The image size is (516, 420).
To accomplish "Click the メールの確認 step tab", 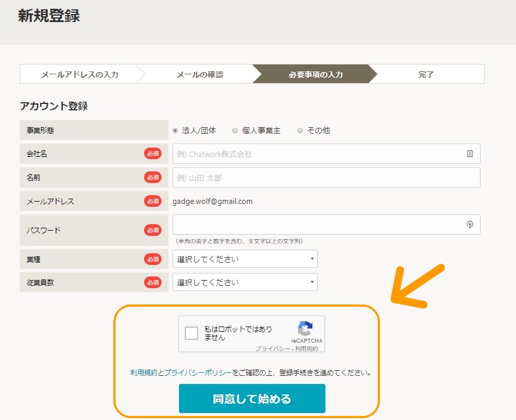I will tap(199, 74).
